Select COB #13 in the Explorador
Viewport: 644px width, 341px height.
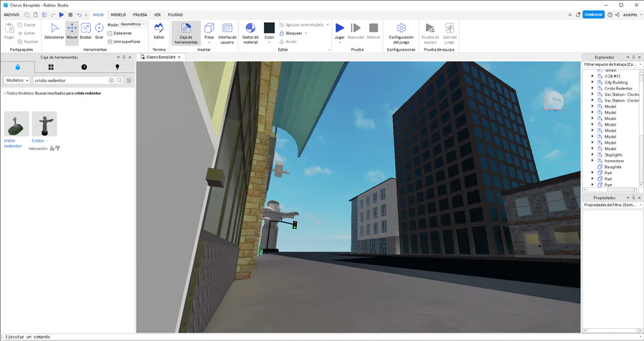click(x=612, y=76)
